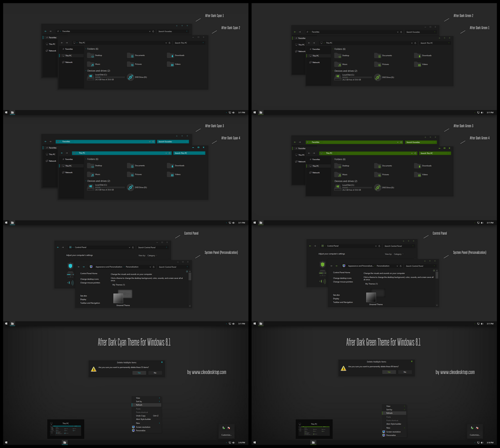
Task: Open Downloads folder in After Dark Green 1 window
Action: [x=423, y=56]
